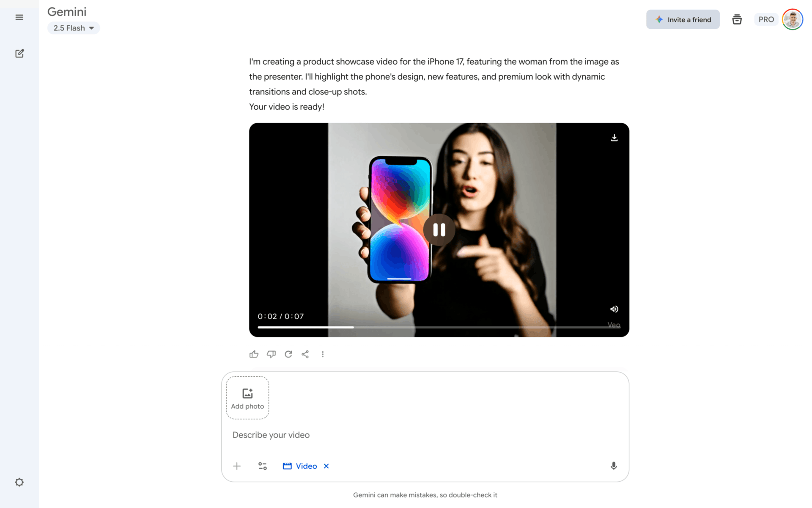Open the tools sliders icon

click(262, 466)
